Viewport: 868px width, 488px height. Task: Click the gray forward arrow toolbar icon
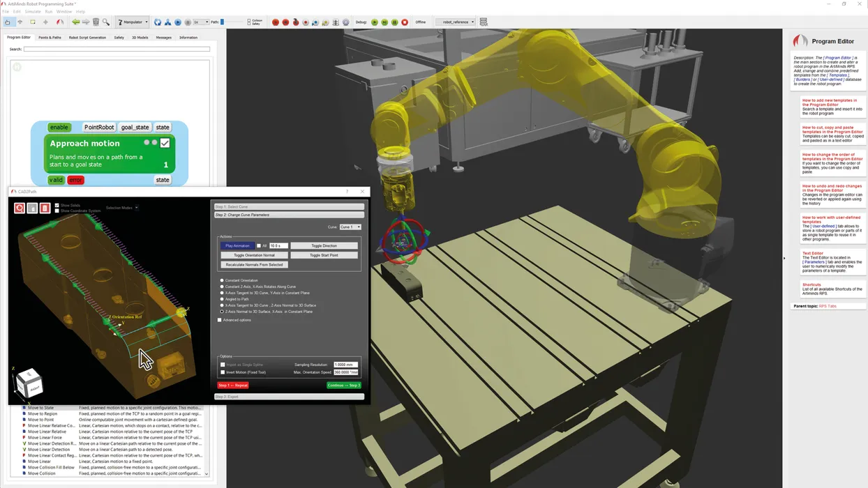click(86, 22)
